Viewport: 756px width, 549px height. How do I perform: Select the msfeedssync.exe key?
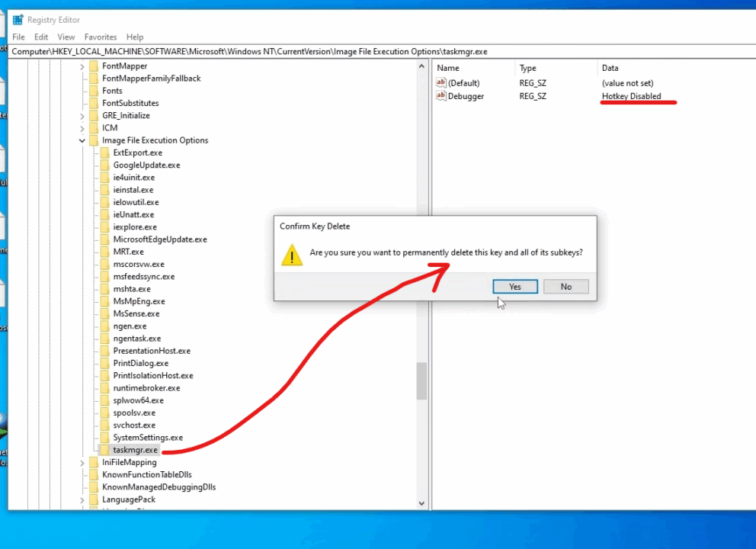(x=144, y=277)
